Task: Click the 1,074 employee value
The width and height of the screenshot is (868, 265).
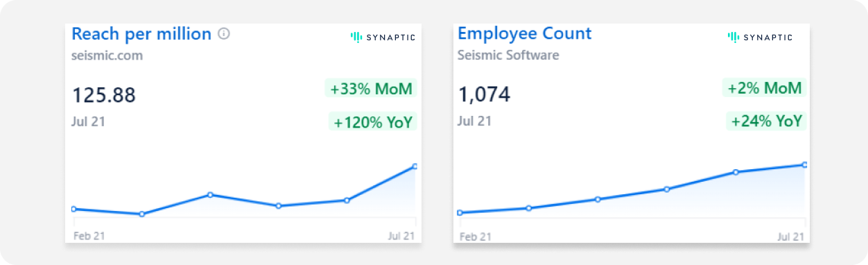Action: [484, 94]
